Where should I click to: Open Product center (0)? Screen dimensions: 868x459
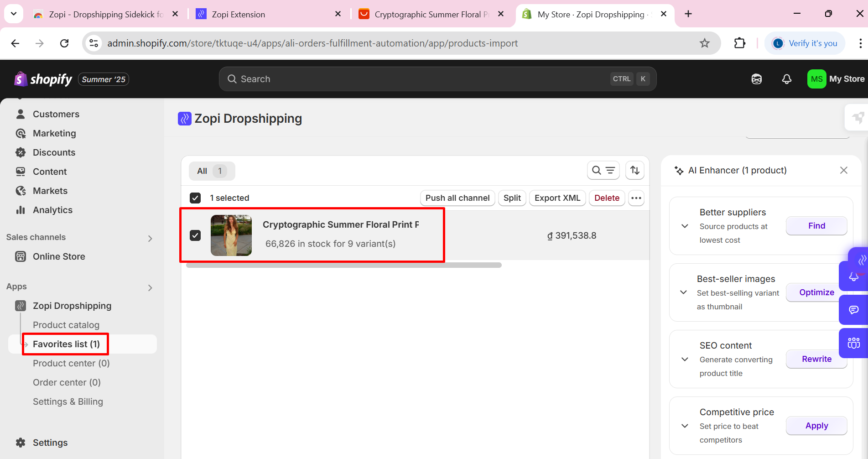coord(71,363)
